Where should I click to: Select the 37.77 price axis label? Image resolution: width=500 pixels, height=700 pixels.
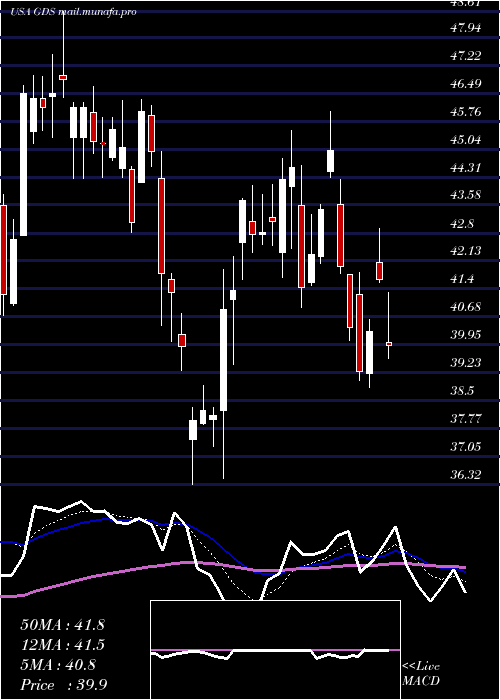tap(466, 418)
